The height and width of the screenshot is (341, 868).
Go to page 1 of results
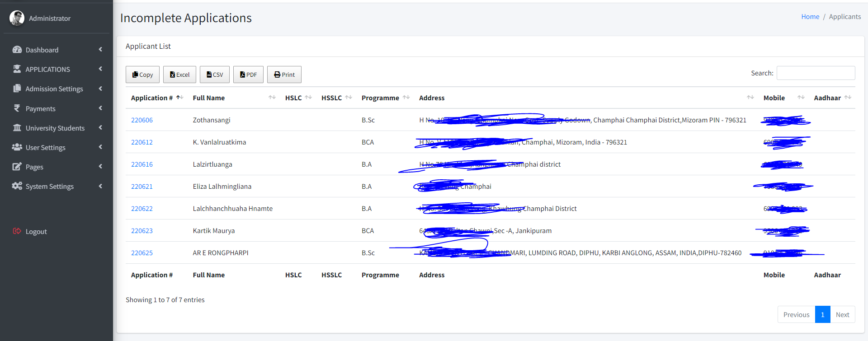[x=822, y=314]
